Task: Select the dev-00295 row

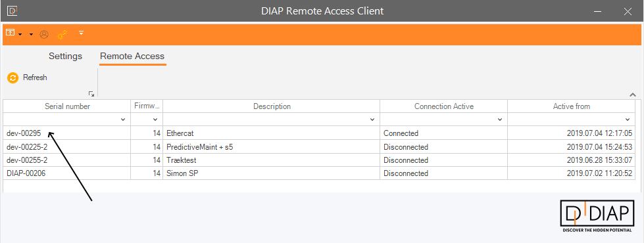Action: [319, 133]
